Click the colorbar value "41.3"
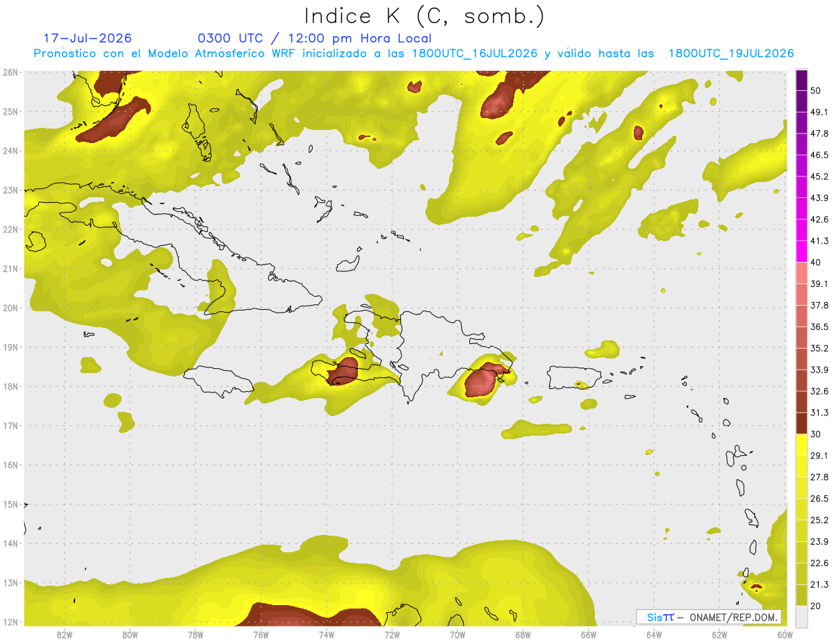The height and width of the screenshot is (644, 834). (819, 241)
